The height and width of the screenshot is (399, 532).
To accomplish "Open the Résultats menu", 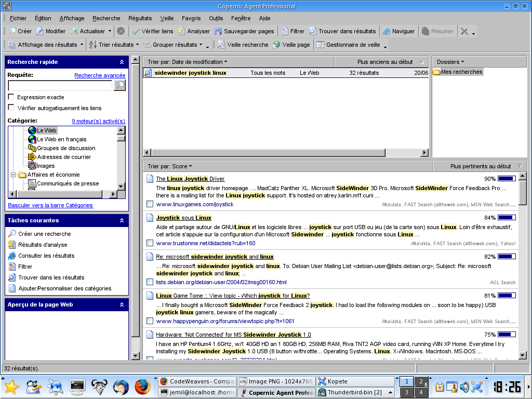I will (x=140, y=18).
